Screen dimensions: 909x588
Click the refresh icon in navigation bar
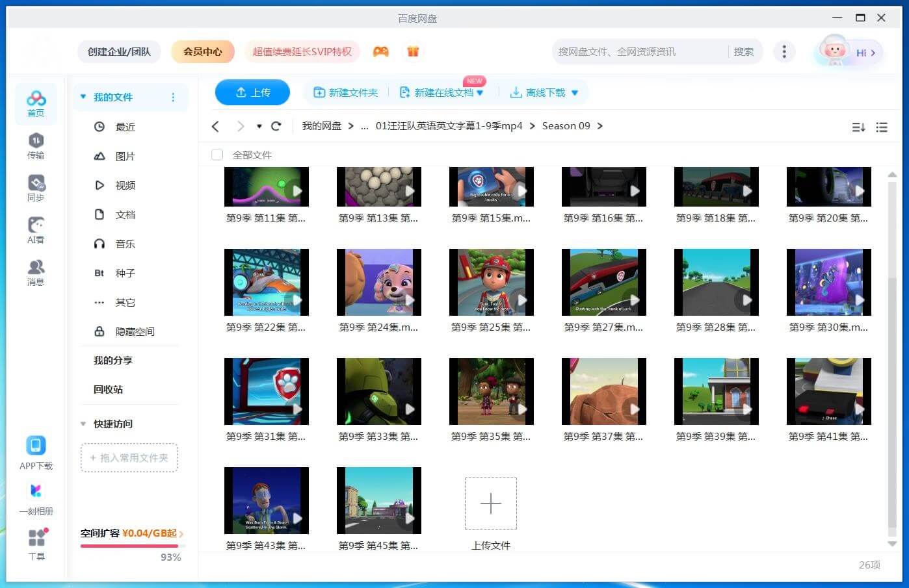point(276,126)
